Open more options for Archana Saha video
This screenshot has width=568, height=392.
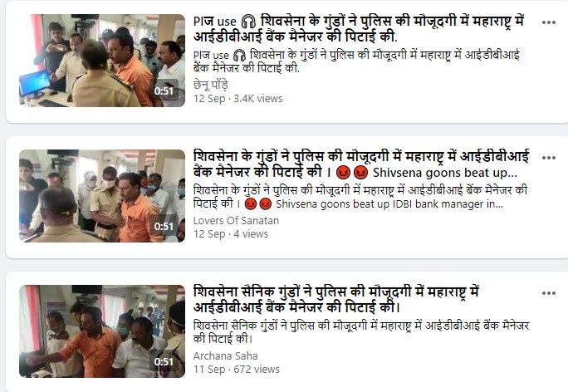[548, 293]
